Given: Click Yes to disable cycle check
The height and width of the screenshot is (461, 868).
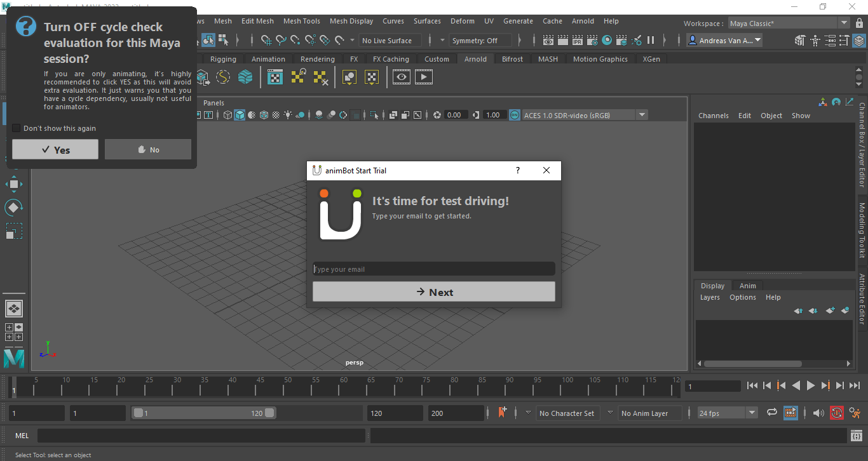Looking at the screenshot, I should (55, 149).
